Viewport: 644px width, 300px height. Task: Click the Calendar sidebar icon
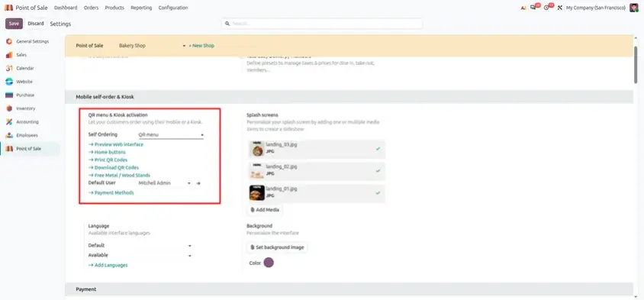coord(9,68)
